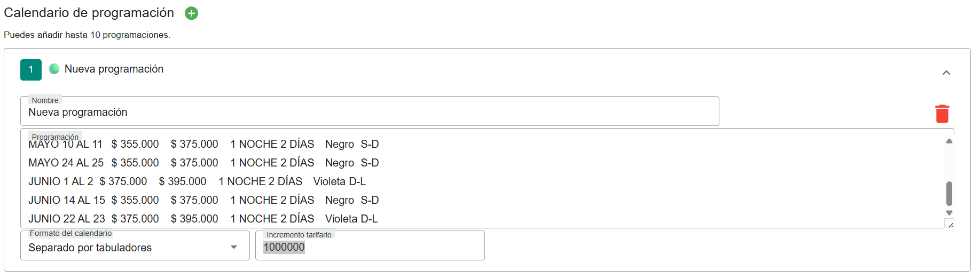Place cursor on the MAYO 24 AL 25 line
The width and height of the screenshot is (980, 278).
coord(203,163)
